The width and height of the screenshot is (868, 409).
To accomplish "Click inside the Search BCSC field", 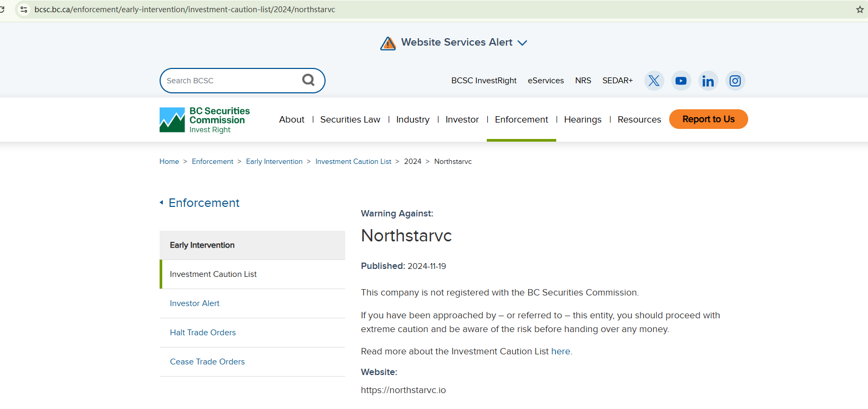I will tap(231, 81).
